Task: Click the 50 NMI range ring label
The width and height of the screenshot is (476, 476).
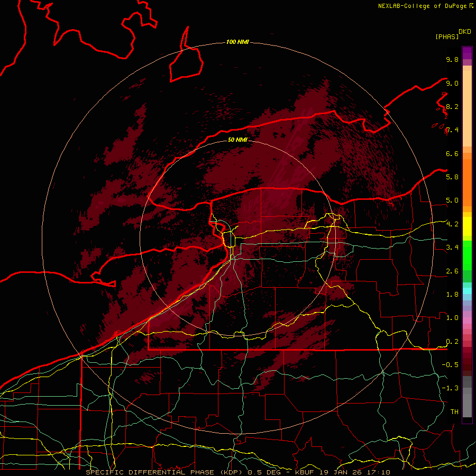Action: [237, 140]
